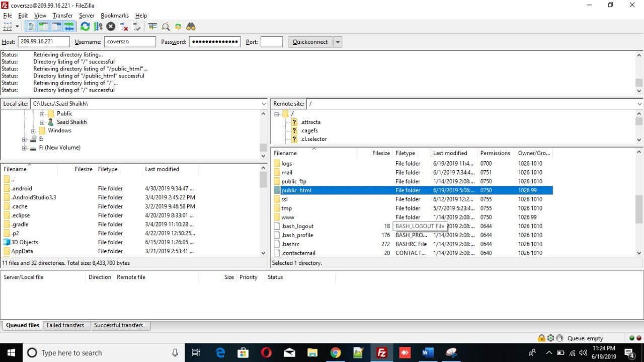Expand the Public folder in local tree
The height and width of the screenshot is (362, 644).
point(42,114)
